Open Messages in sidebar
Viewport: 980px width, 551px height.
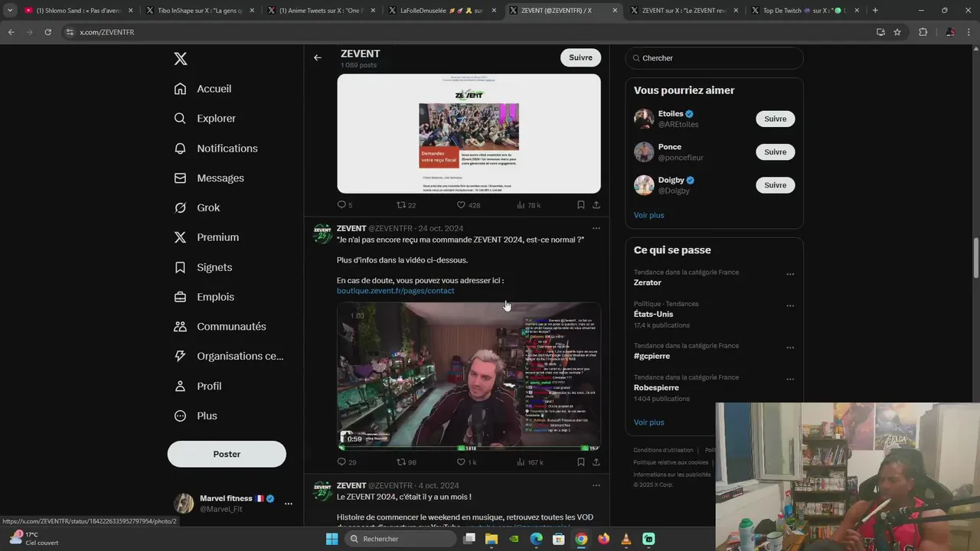pyautogui.click(x=209, y=178)
